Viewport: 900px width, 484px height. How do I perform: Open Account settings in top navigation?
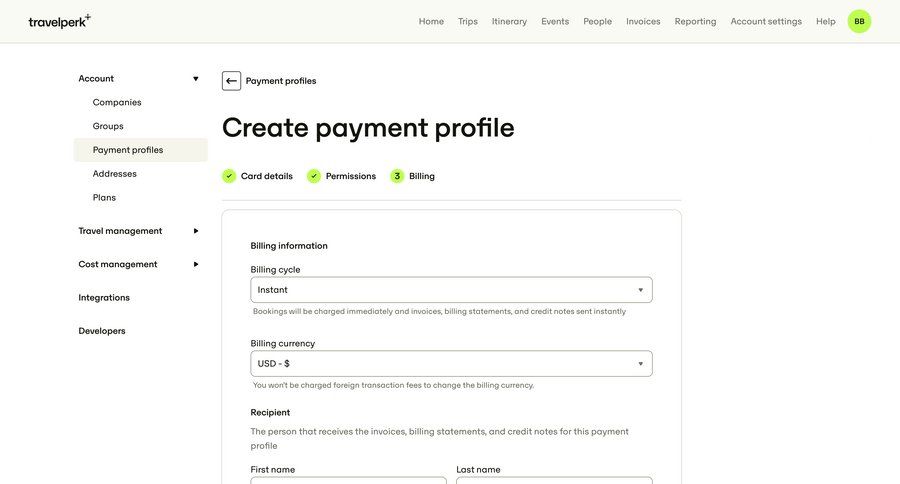pyautogui.click(x=766, y=21)
